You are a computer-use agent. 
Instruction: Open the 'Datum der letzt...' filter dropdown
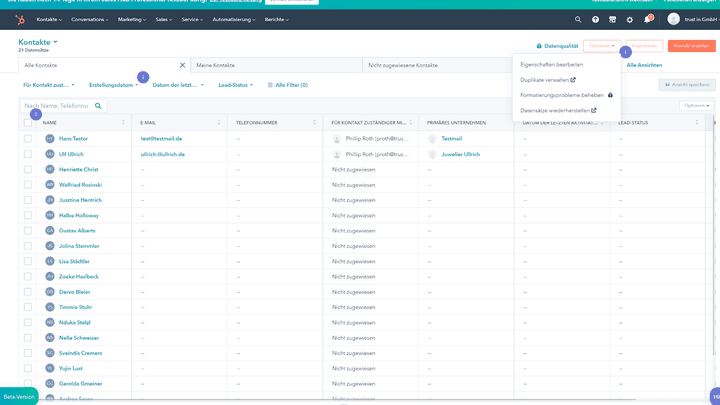point(178,85)
